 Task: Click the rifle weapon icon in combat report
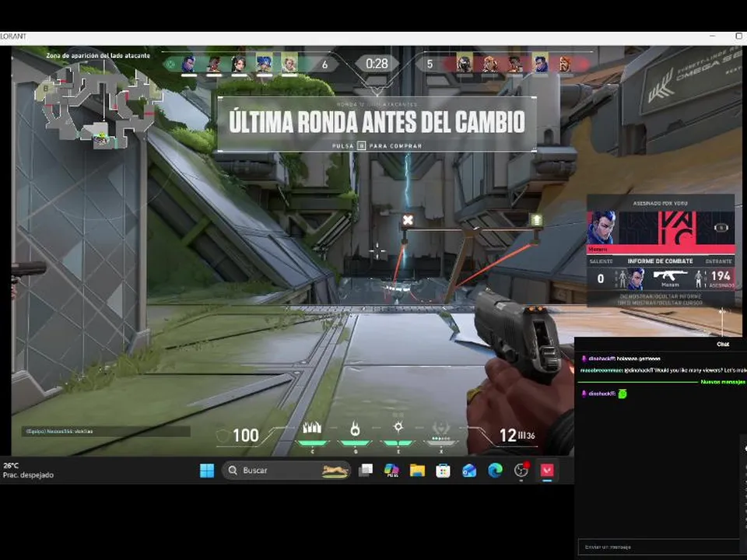click(x=670, y=275)
